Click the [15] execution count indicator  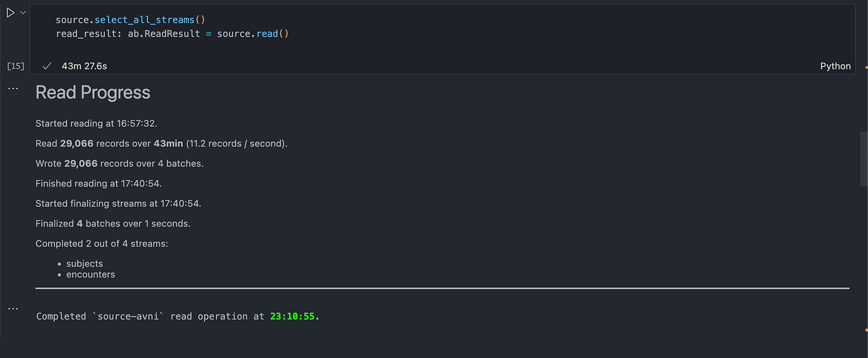click(15, 66)
